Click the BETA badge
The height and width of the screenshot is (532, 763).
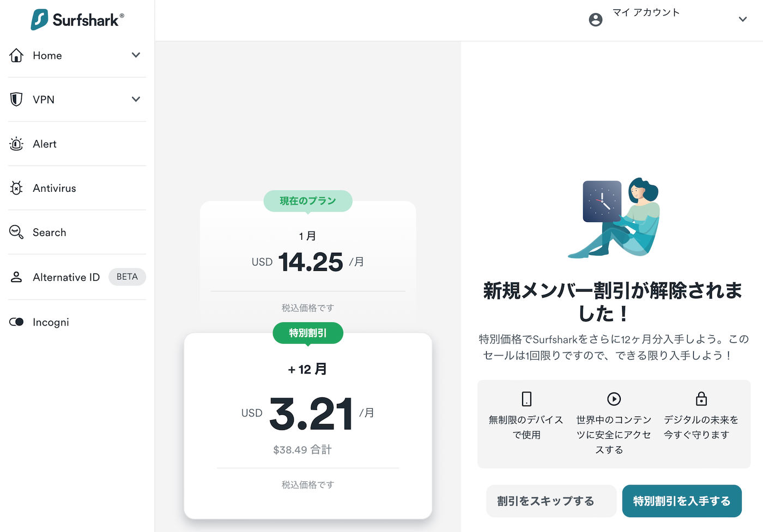click(127, 277)
